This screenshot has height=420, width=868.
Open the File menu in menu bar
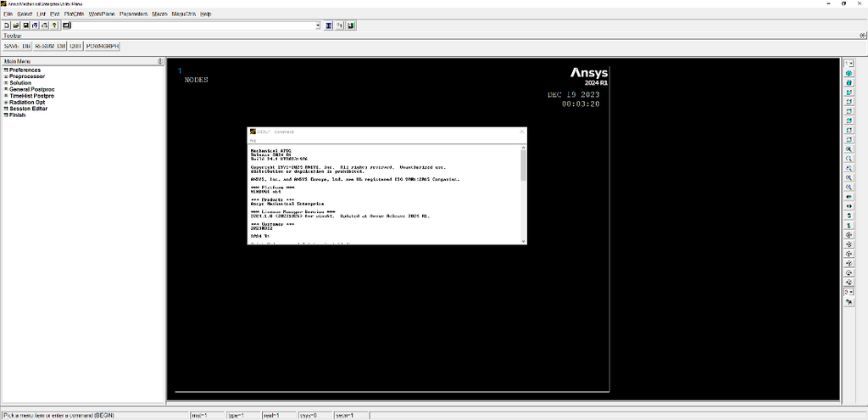point(8,14)
